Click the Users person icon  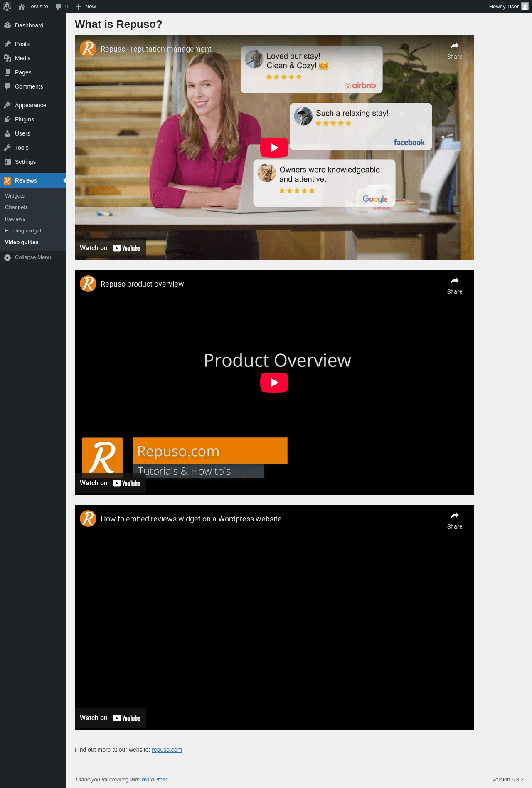tap(7, 133)
